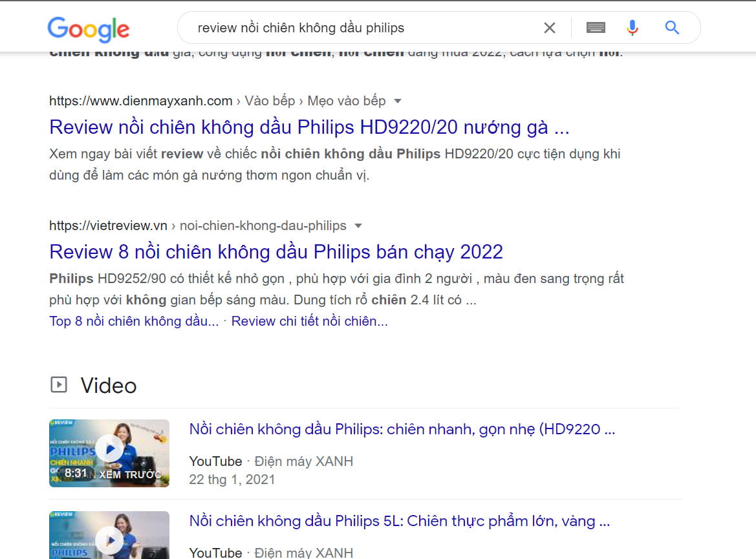
Task: Open video titled 'chiên nhanh, gọn nhẹ (HD9220'
Action: coord(402,429)
